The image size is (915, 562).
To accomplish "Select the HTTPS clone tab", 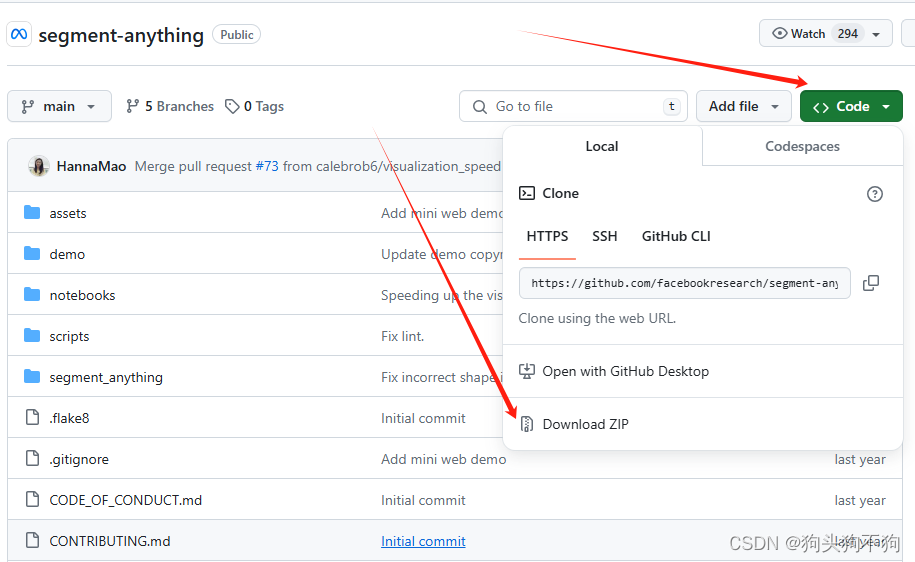I will 547,236.
